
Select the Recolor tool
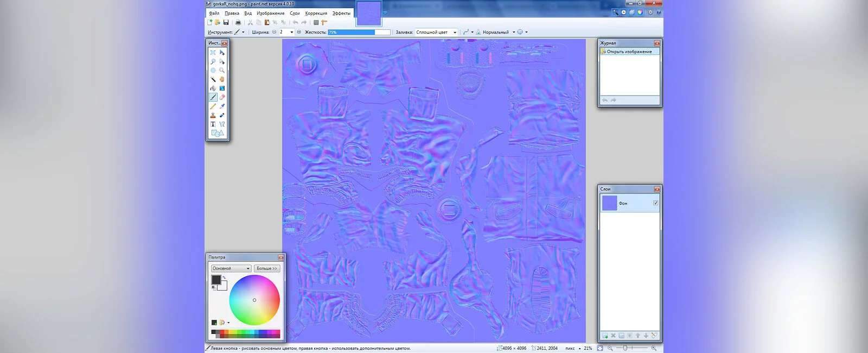click(222, 115)
